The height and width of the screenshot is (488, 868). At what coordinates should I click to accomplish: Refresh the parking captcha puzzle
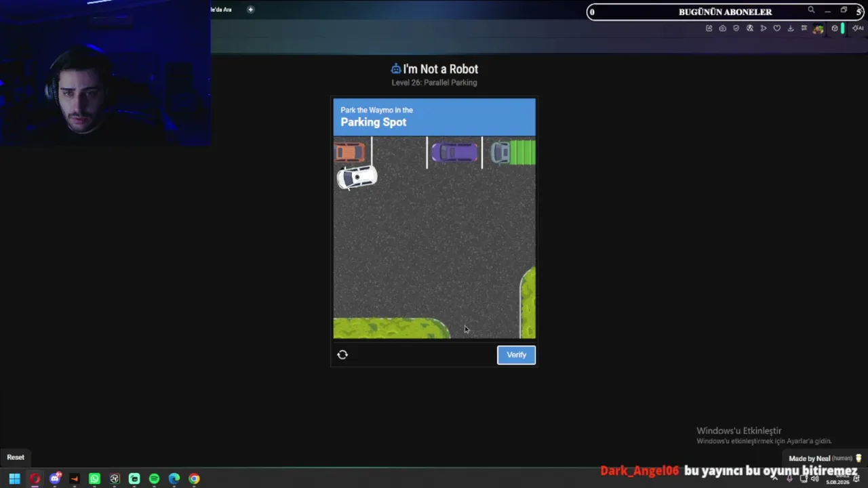click(342, 354)
